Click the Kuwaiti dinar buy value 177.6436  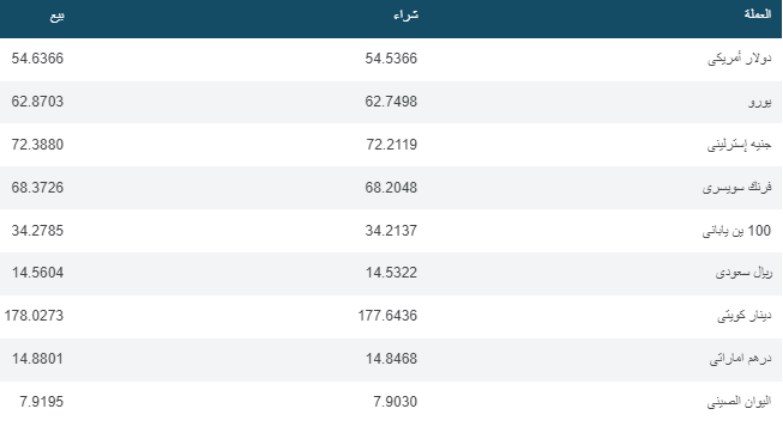tap(387, 317)
